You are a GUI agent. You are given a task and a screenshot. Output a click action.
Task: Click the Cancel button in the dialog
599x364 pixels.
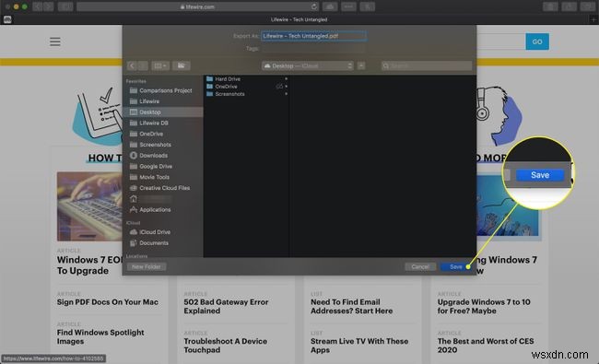click(x=420, y=266)
